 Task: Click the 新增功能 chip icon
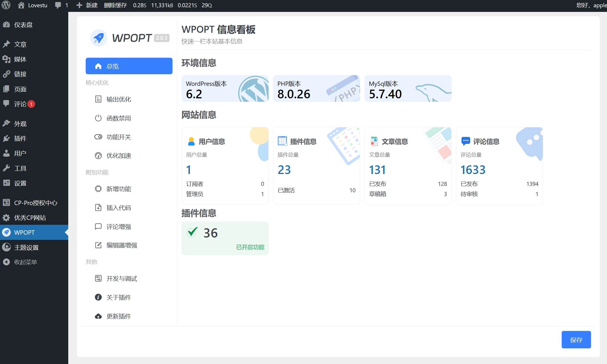(98, 189)
